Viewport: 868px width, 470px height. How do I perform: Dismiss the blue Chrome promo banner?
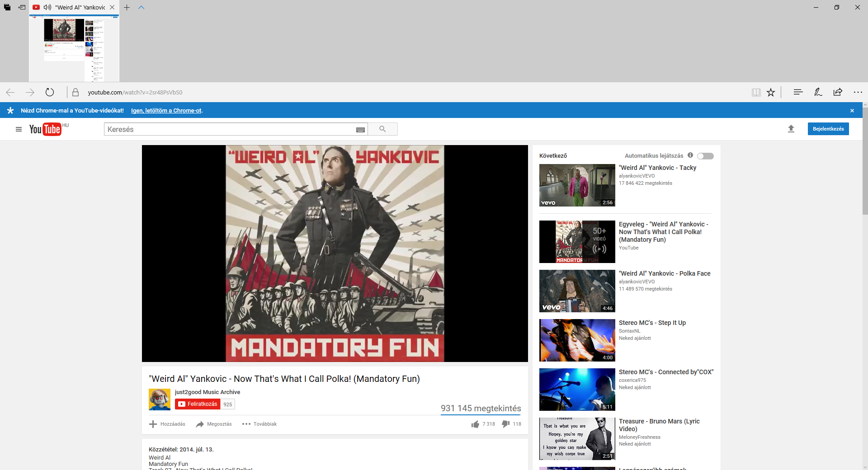(x=852, y=110)
